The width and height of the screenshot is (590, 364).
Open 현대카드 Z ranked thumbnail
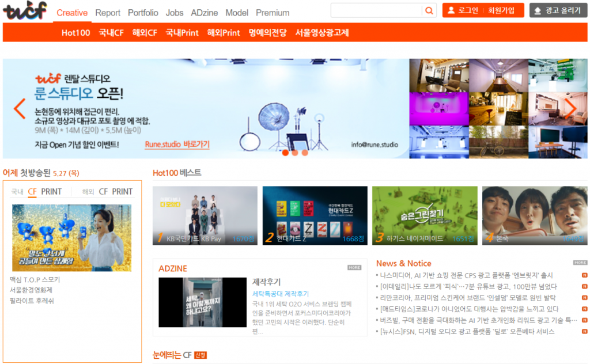pyautogui.click(x=315, y=215)
